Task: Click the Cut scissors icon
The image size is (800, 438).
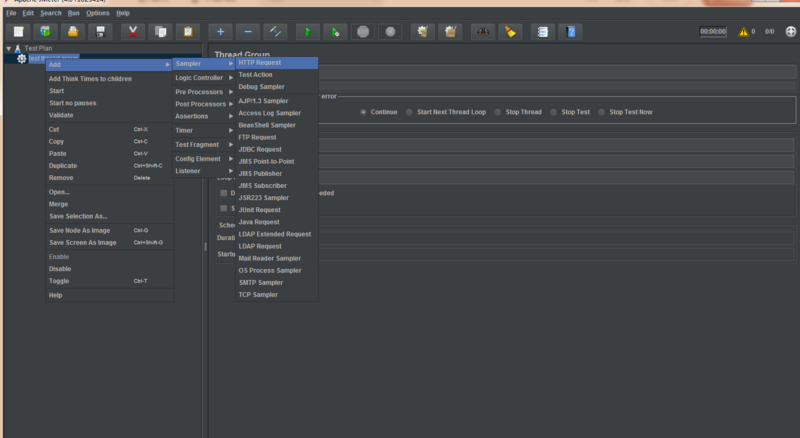Action: click(x=133, y=32)
